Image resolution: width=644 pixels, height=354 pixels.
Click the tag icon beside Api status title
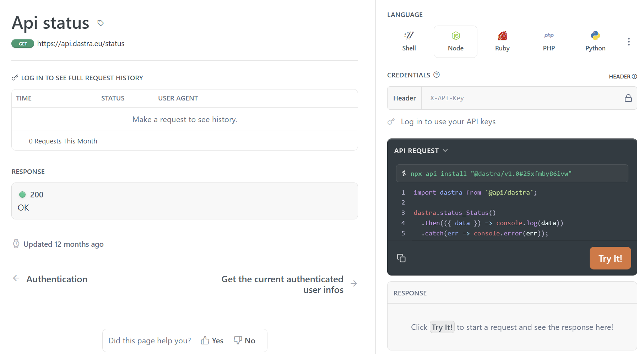(x=101, y=23)
